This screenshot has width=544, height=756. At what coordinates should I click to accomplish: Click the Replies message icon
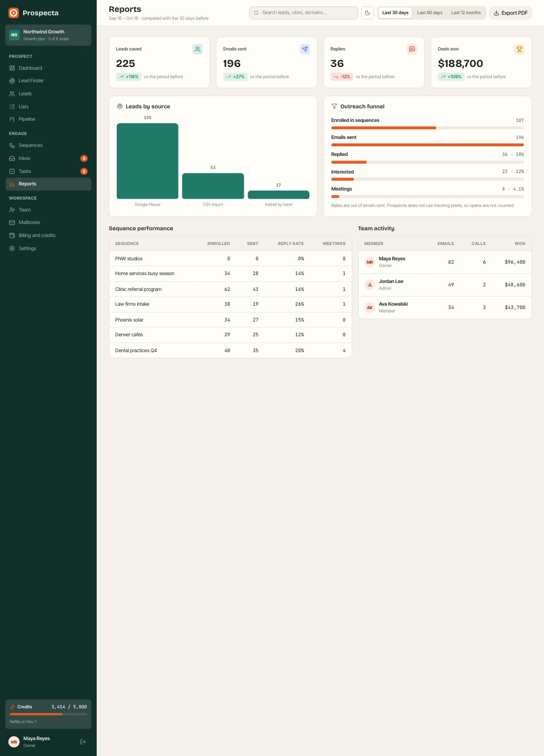(x=412, y=49)
